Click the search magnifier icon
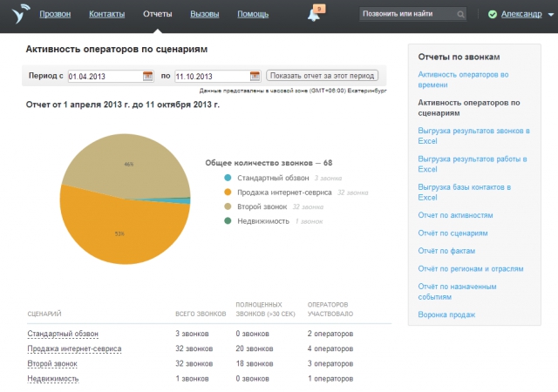This screenshot has height=392, width=558. coord(460,14)
